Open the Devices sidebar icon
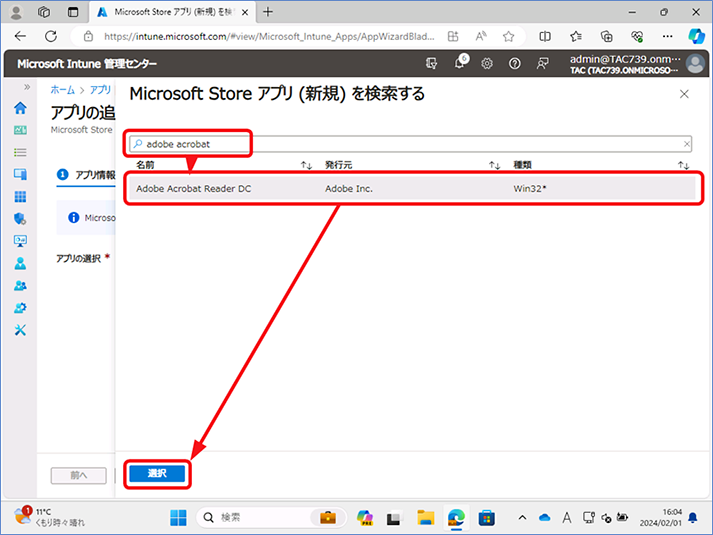Viewport: 713px width, 535px height. (20, 174)
